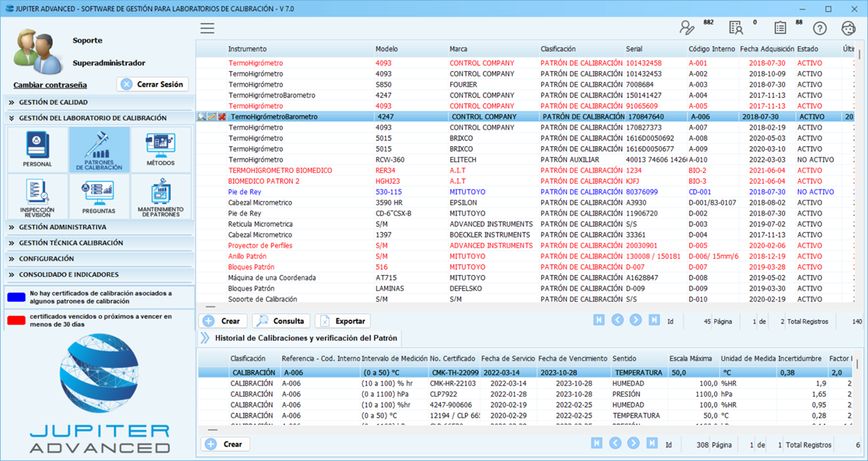This screenshot has height=461, width=868.
Task: Jump to last page of the calibration history
Action: 653,444
